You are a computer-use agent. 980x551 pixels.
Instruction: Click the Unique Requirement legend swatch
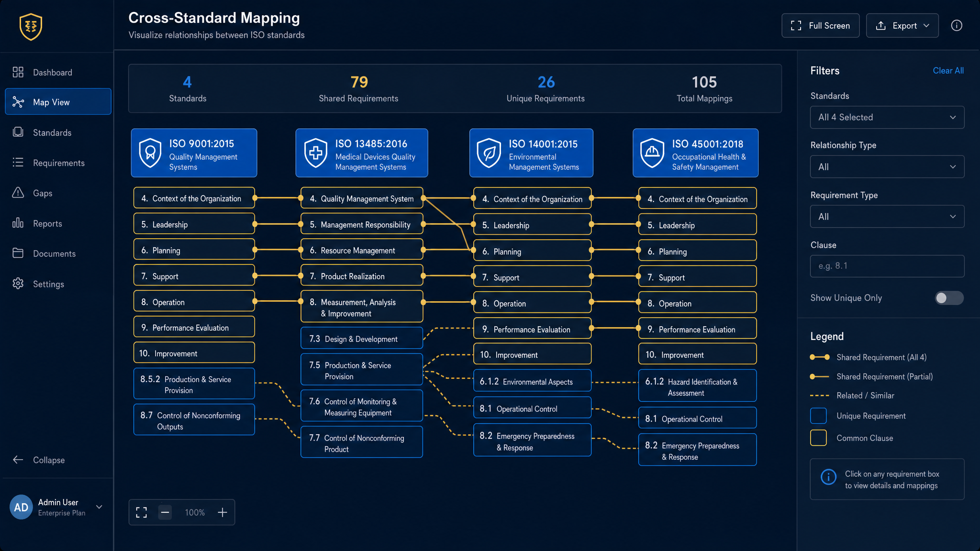point(818,416)
